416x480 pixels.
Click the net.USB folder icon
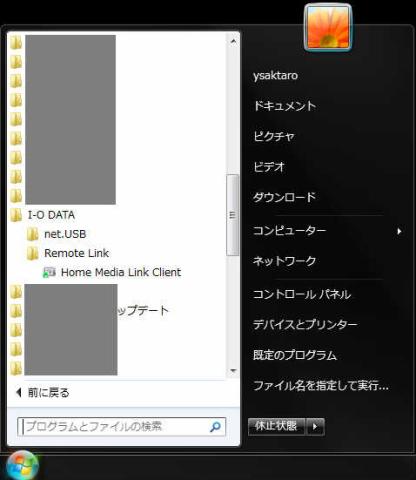(32, 234)
